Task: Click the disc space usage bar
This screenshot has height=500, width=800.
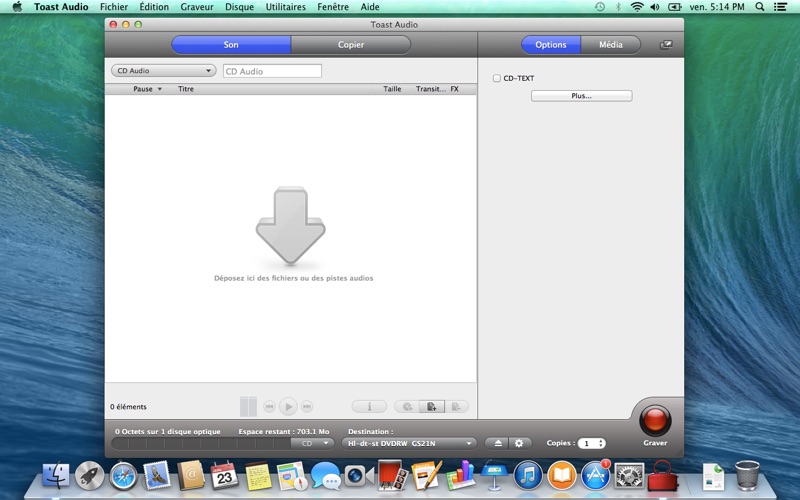Action: (x=201, y=443)
